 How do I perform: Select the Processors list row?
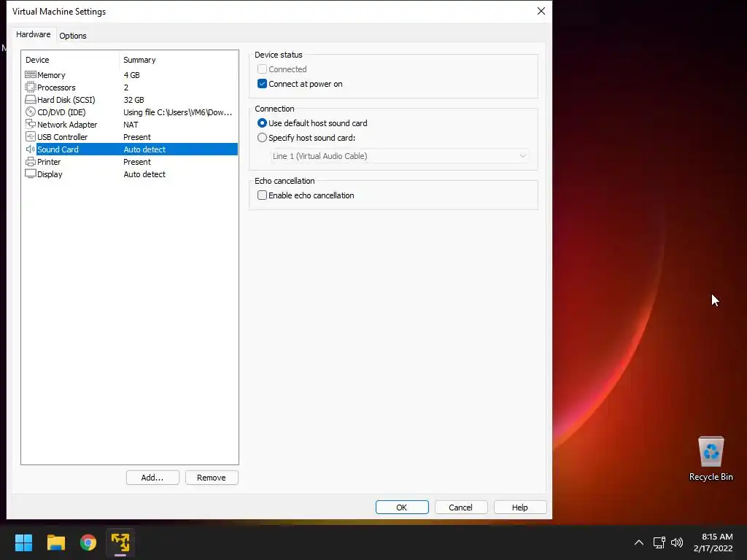click(130, 87)
